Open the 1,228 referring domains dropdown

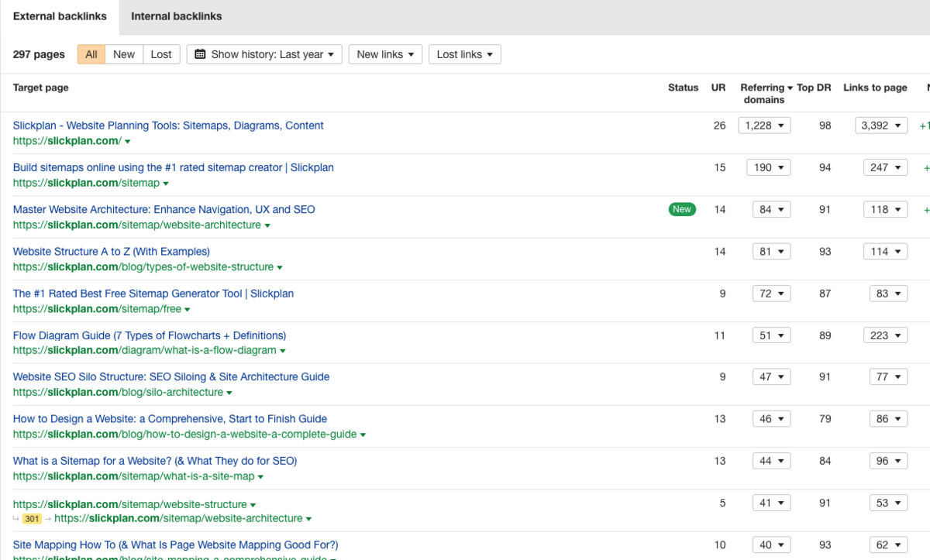[763, 125]
